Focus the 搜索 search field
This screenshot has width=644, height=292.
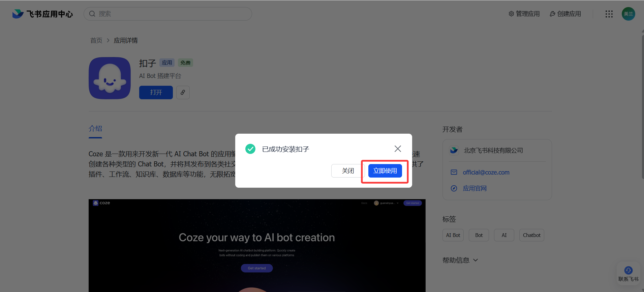coord(167,14)
